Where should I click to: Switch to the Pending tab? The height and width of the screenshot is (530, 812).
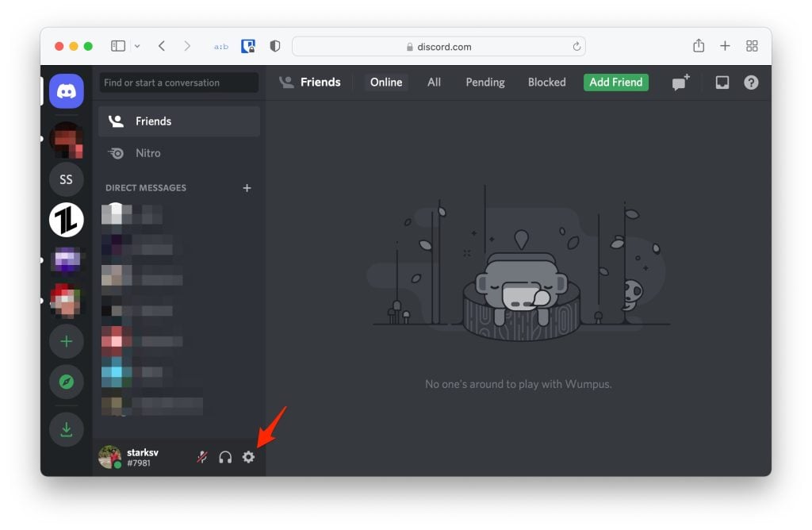[485, 83]
